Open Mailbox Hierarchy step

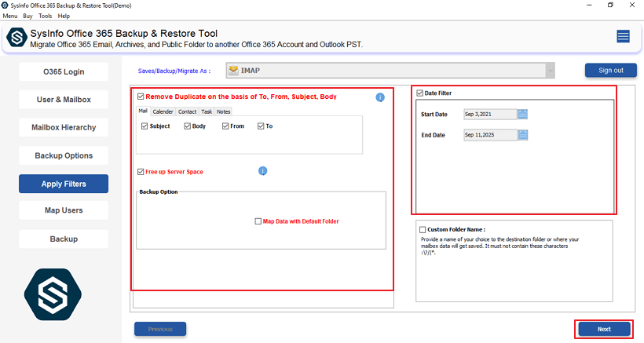tap(64, 127)
